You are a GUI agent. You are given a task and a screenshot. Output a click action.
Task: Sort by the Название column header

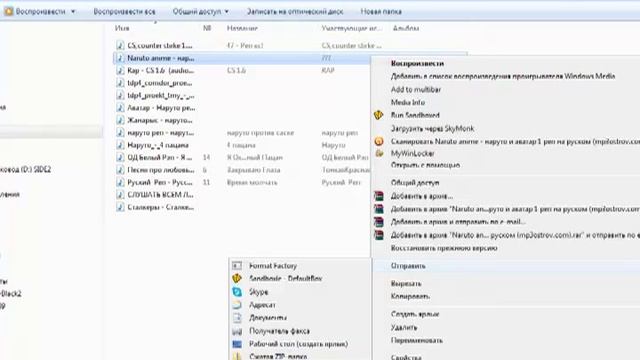tap(242, 28)
